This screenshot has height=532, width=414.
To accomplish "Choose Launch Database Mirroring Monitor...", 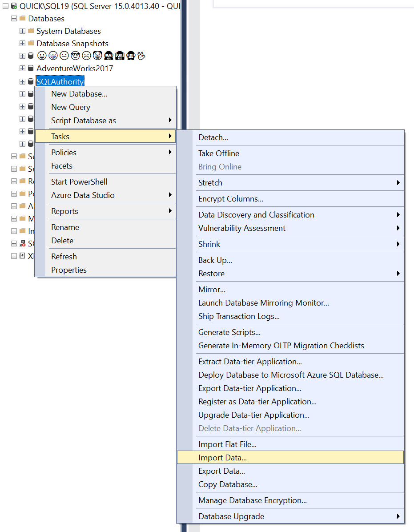I will [290, 303].
